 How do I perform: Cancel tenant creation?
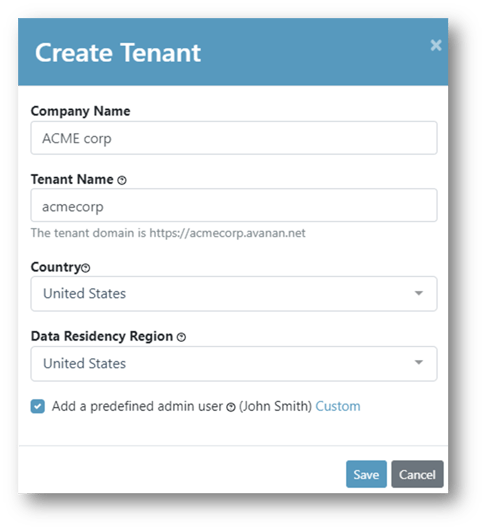click(x=417, y=474)
